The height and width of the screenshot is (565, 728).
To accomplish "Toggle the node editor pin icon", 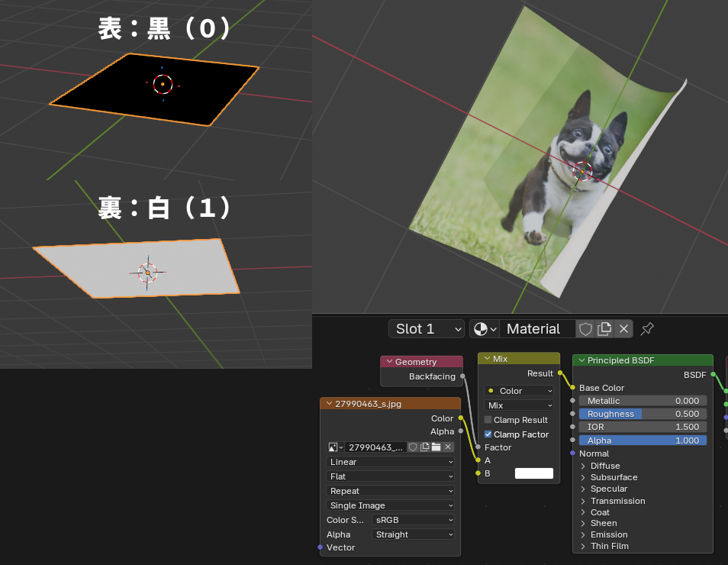I will [x=647, y=329].
